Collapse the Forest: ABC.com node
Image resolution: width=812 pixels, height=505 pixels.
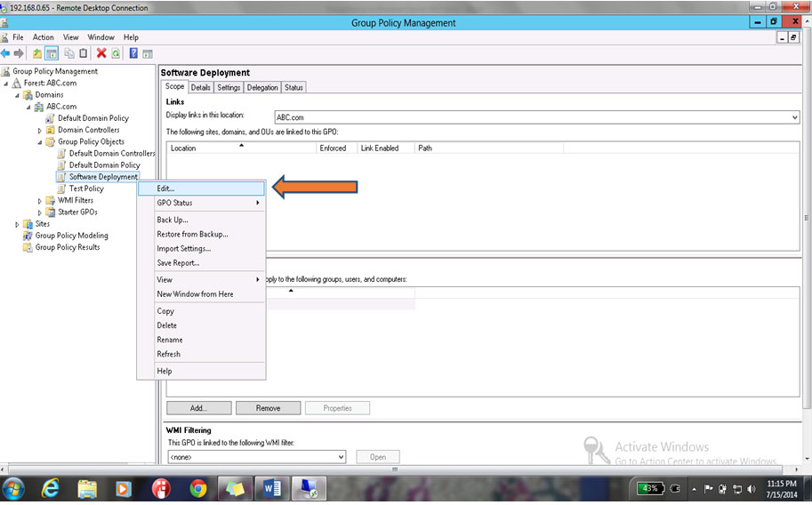[5, 84]
